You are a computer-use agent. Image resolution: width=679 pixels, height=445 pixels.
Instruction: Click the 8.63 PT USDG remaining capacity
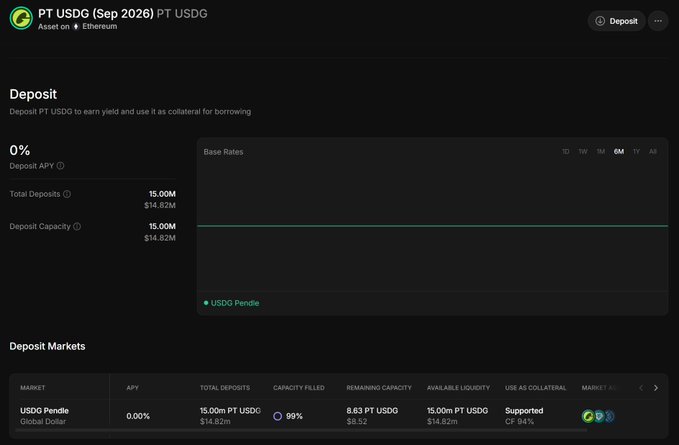372,410
